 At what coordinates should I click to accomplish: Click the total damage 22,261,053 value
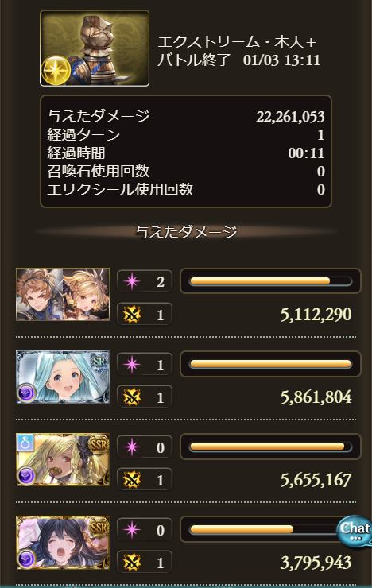coord(290,117)
